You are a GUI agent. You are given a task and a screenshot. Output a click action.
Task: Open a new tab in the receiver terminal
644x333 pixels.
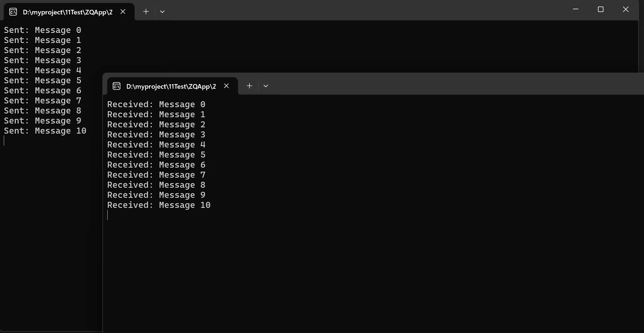(249, 86)
